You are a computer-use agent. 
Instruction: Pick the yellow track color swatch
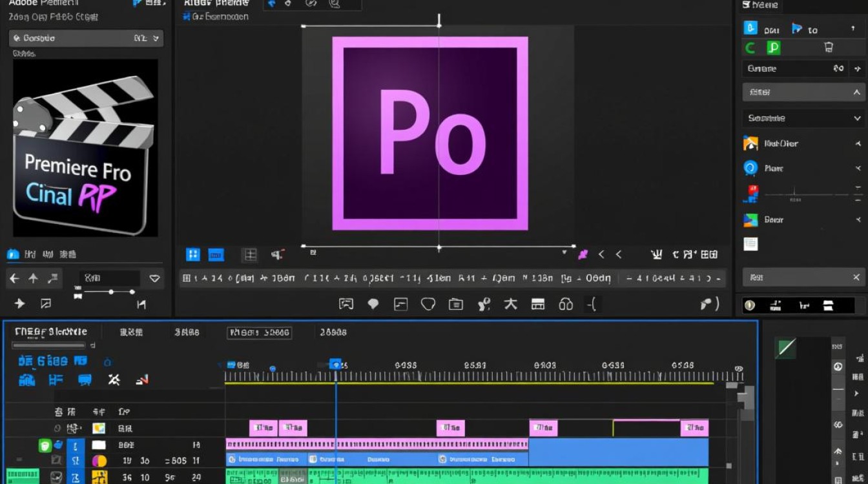pyautogui.click(x=99, y=478)
